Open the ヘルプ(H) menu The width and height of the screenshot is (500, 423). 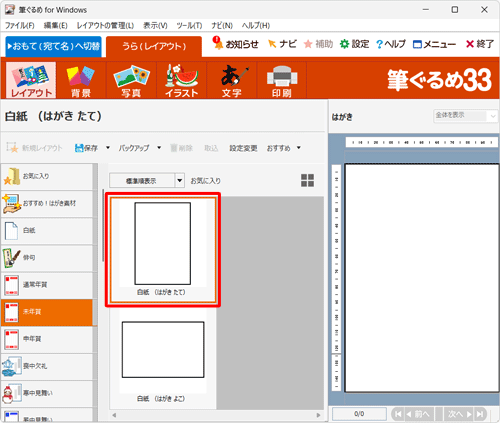coord(256,25)
